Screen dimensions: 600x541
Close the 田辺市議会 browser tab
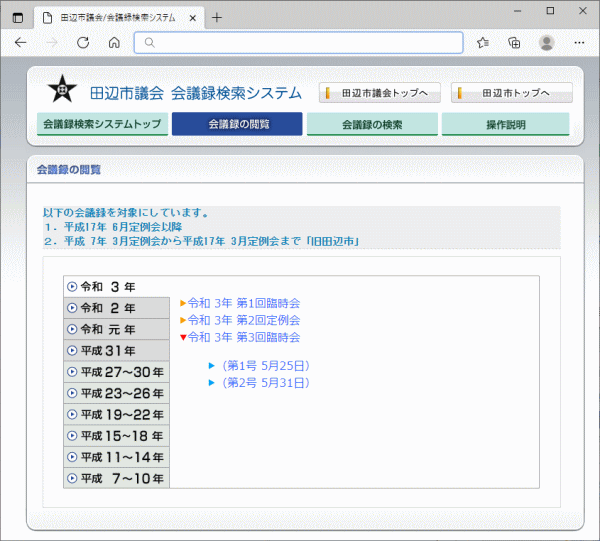[193, 18]
